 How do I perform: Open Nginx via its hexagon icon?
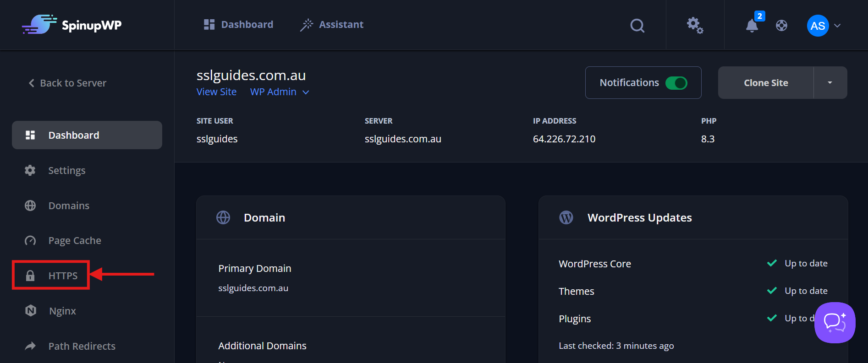pyautogui.click(x=31, y=311)
